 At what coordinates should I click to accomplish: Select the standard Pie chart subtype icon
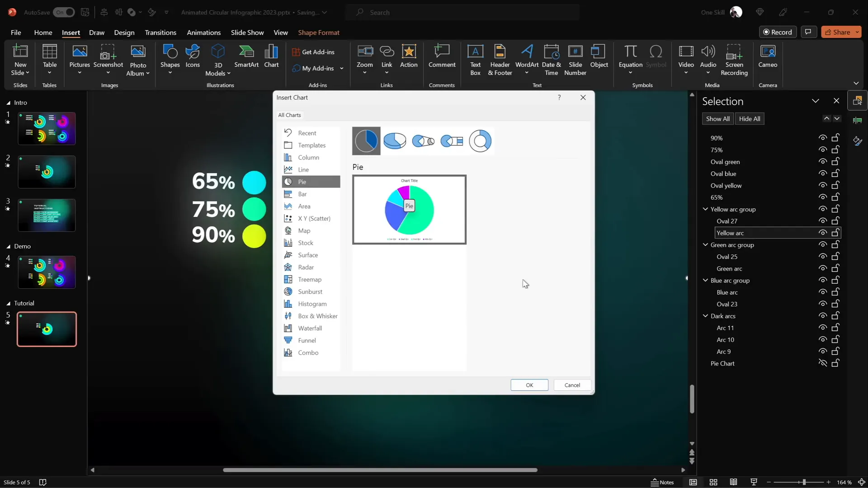click(366, 141)
